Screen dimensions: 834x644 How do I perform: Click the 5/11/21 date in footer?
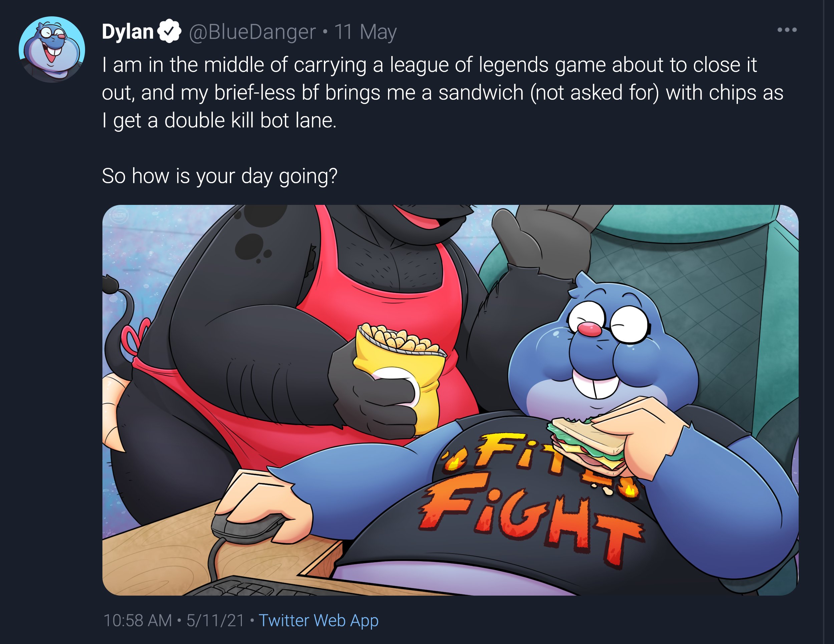215,620
